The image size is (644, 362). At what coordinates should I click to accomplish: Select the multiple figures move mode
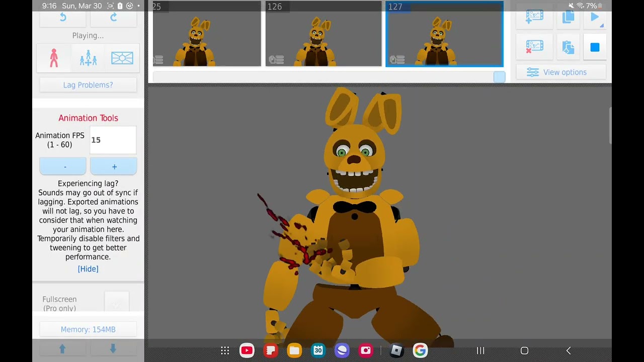(x=88, y=58)
